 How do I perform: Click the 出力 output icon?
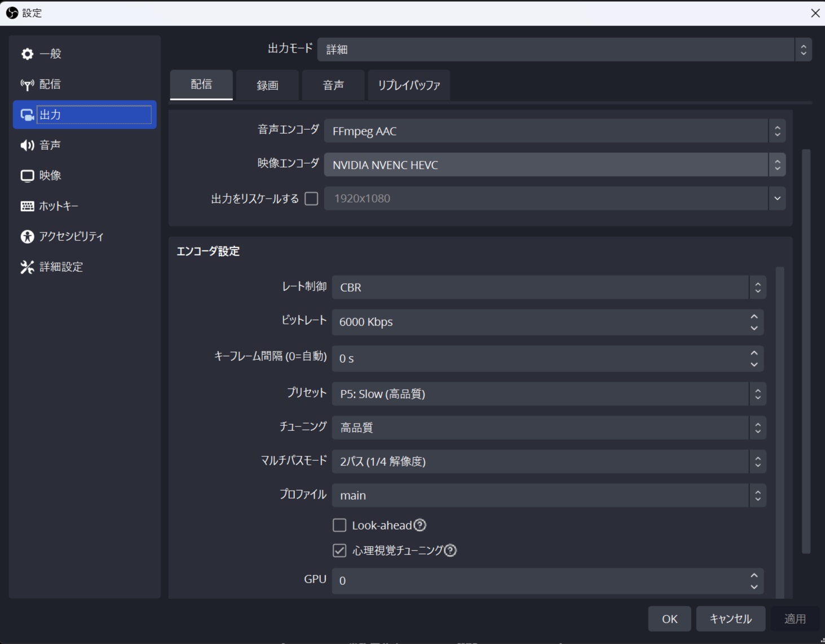[x=27, y=114]
